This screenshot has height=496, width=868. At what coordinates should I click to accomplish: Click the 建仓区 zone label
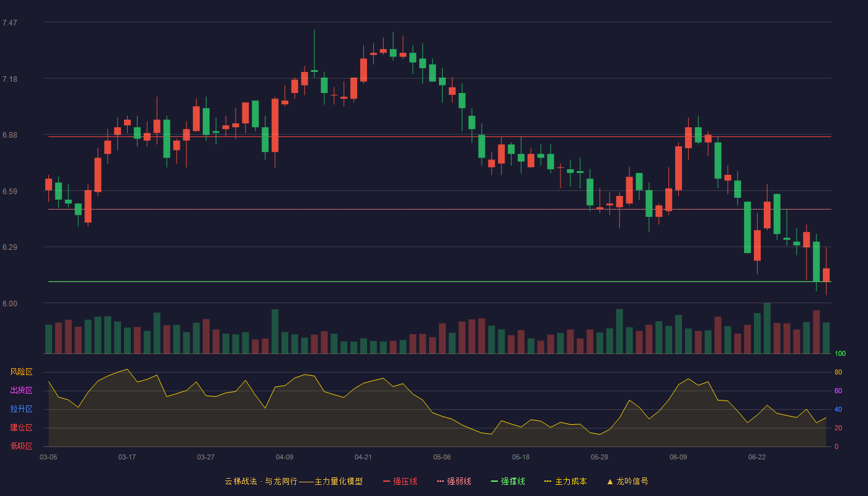pos(21,428)
